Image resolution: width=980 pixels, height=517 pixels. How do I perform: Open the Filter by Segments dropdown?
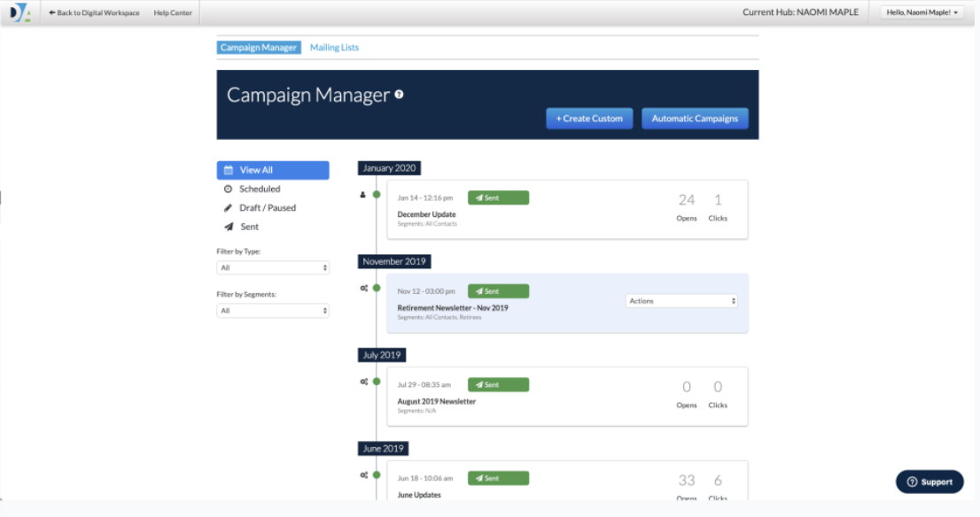273,310
